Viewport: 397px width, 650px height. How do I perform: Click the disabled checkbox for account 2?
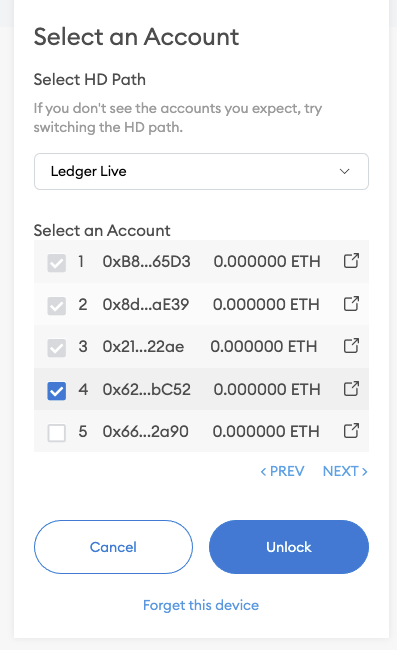(x=57, y=306)
